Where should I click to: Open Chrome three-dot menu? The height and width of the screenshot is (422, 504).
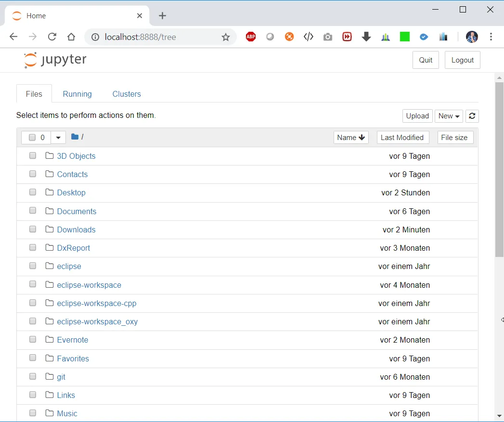(491, 37)
